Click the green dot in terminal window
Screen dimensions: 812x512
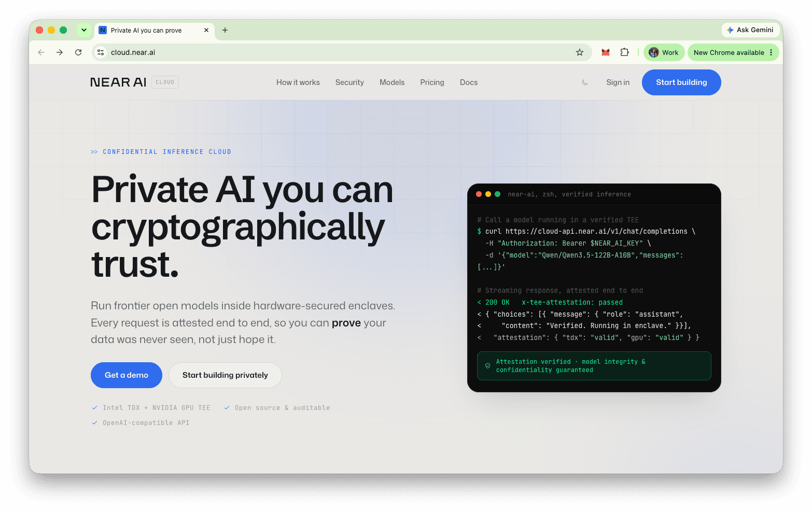tap(497, 194)
